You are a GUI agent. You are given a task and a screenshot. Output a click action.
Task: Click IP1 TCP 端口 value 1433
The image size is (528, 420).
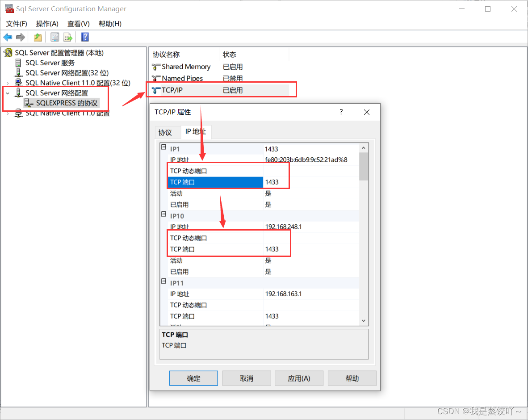click(x=310, y=182)
